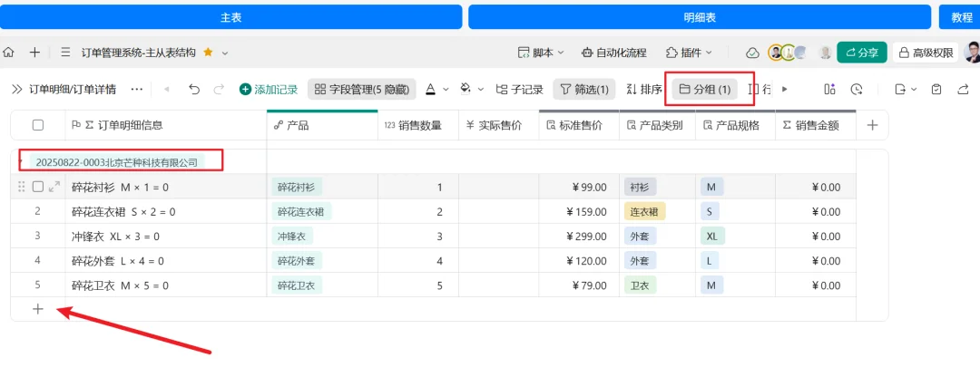
Task: Open the 排序 sort options
Action: (643, 89)
